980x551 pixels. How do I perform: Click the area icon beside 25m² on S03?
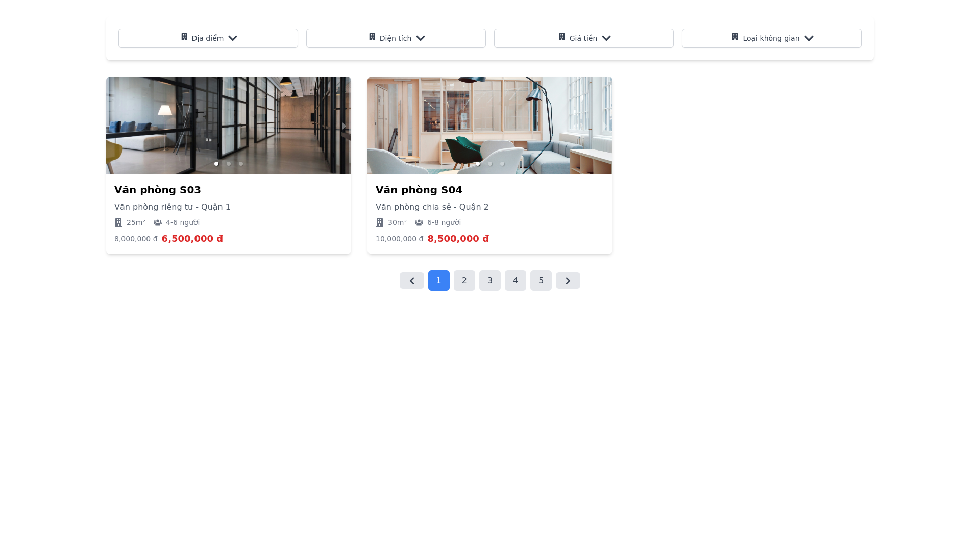coord(118,222)
